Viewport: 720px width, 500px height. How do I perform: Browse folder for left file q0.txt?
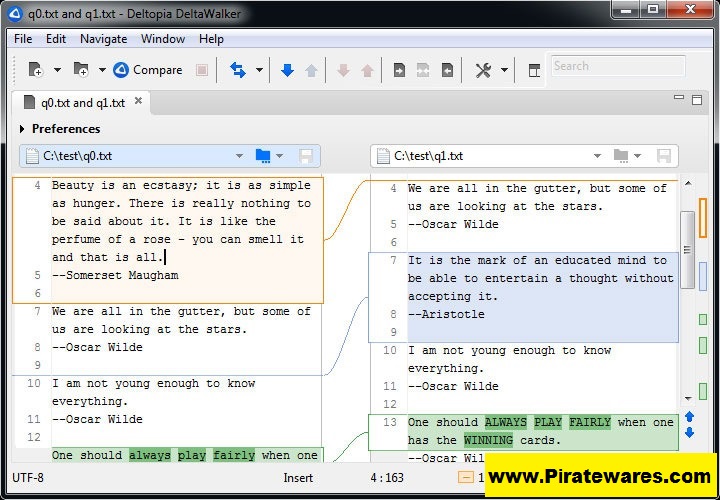tap(263, 156)
